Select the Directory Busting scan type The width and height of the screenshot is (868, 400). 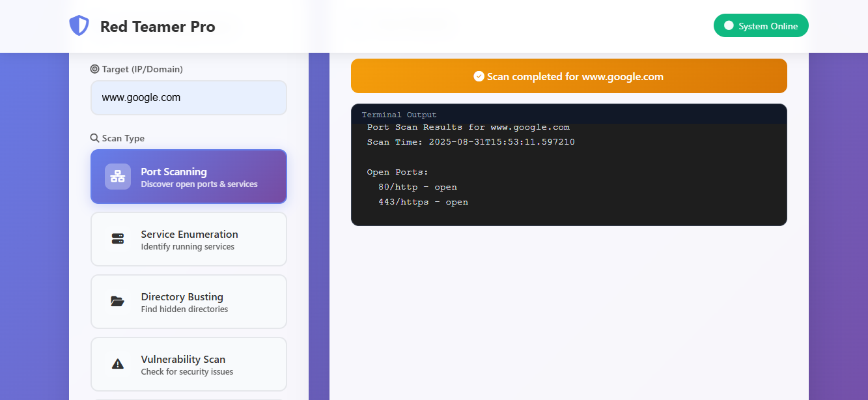point(189,302)
